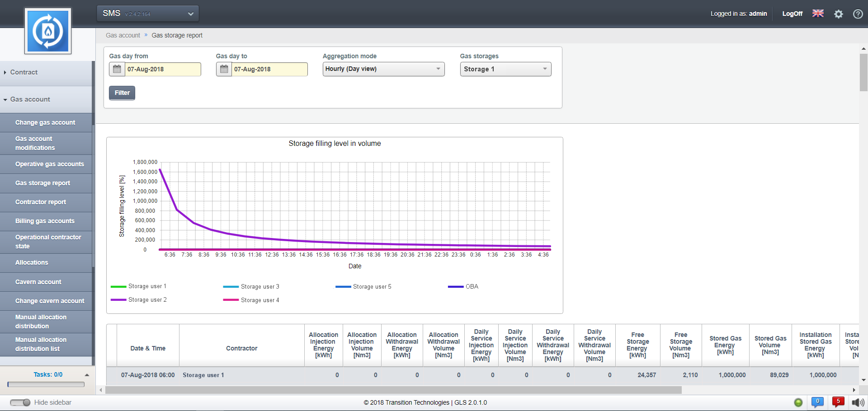Toggle Storage user 5 legend series

[363, 287]
